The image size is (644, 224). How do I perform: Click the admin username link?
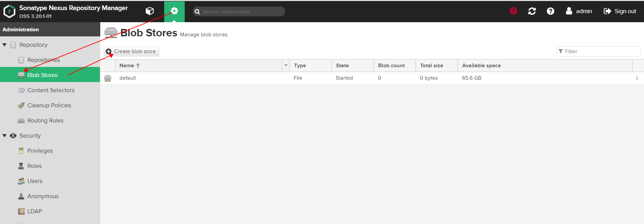(x=584, y=11)
